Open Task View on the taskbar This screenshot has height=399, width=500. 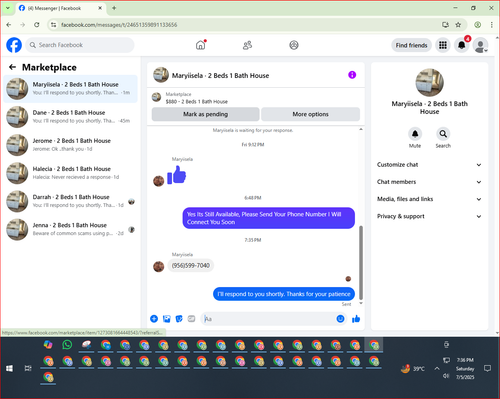28,368
